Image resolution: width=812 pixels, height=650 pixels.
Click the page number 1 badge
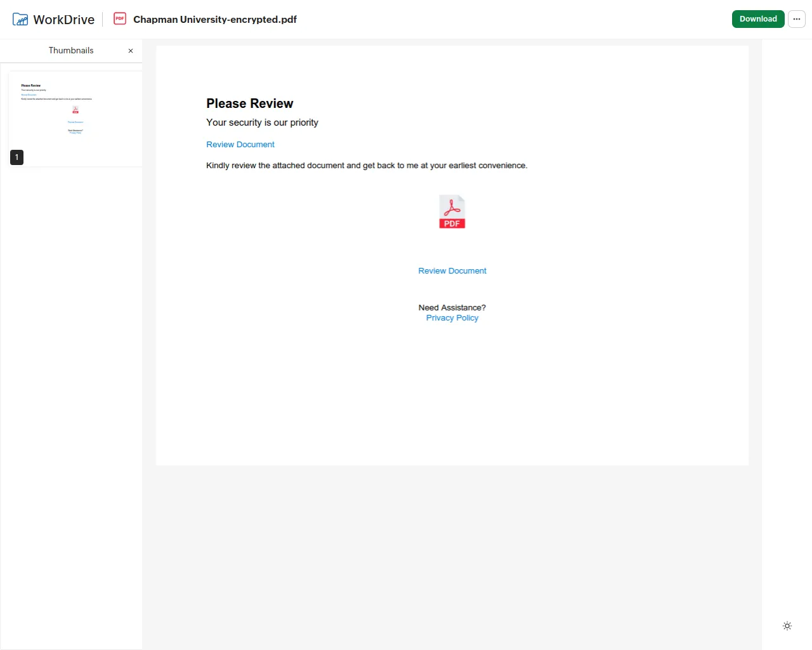tap(17, 157)
